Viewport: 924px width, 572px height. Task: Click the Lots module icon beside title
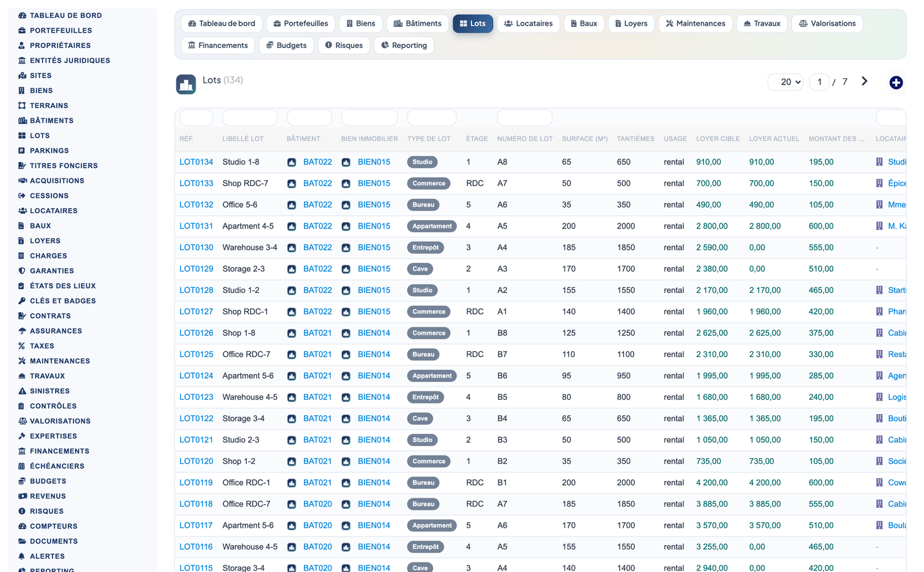186,84
